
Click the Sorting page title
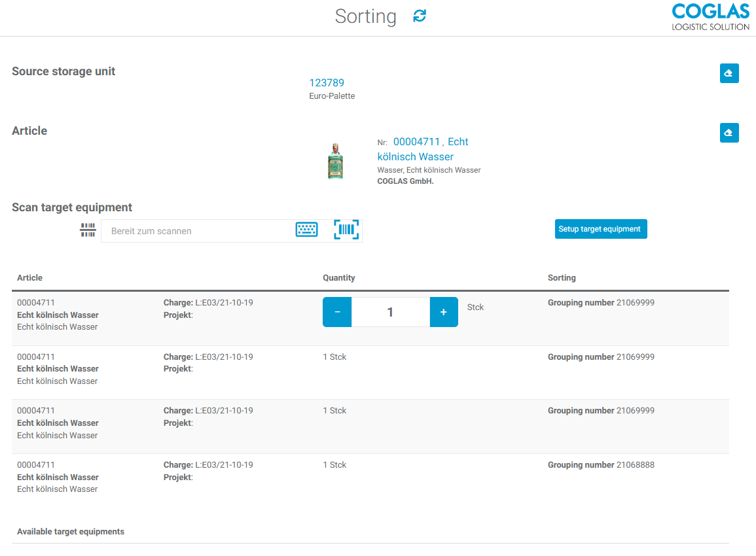[365, 16]
